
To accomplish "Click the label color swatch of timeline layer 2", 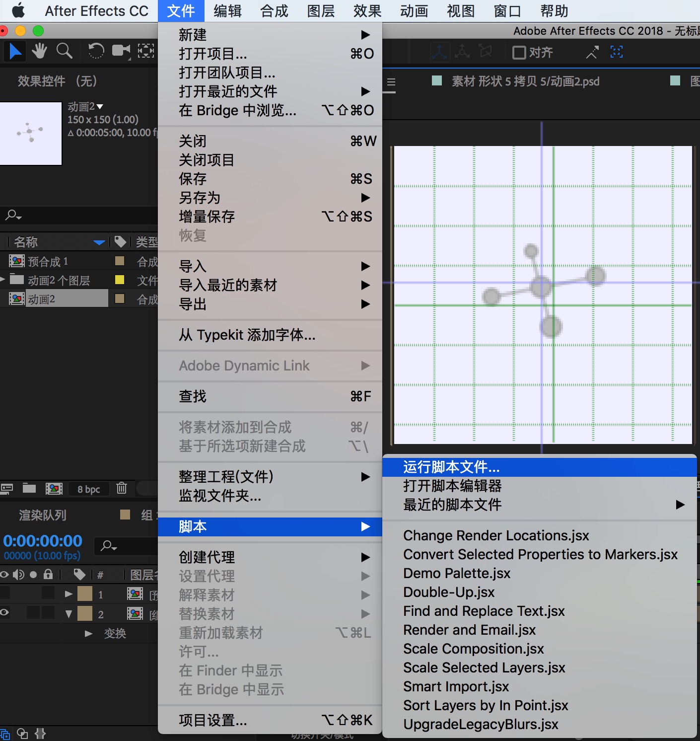I will pyautogui.click(x=85, y=613).
